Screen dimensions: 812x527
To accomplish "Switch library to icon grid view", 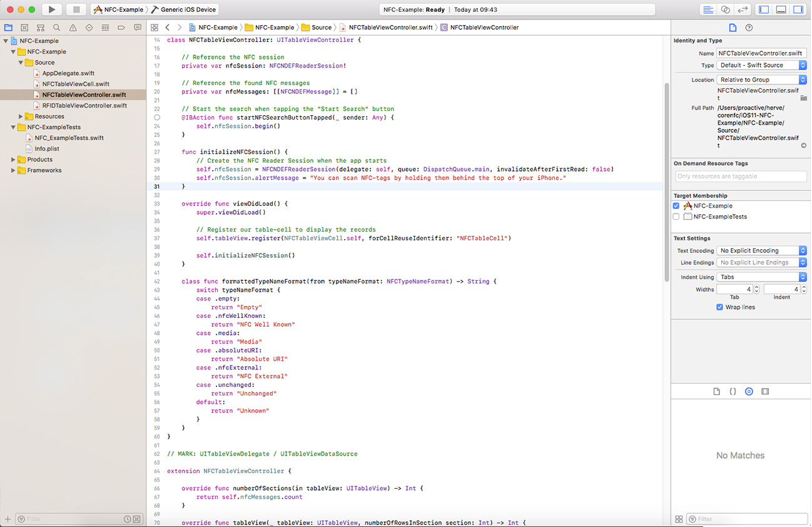I will point(679,519).
